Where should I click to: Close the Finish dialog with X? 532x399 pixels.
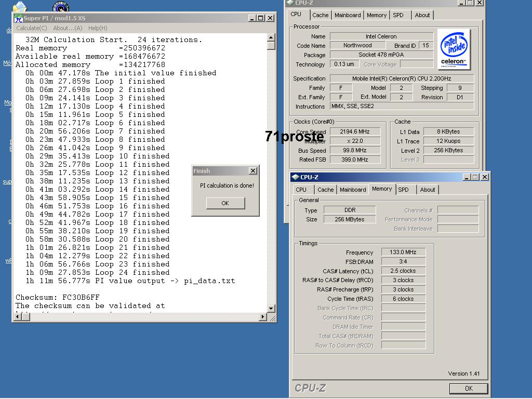pos(253,170)
